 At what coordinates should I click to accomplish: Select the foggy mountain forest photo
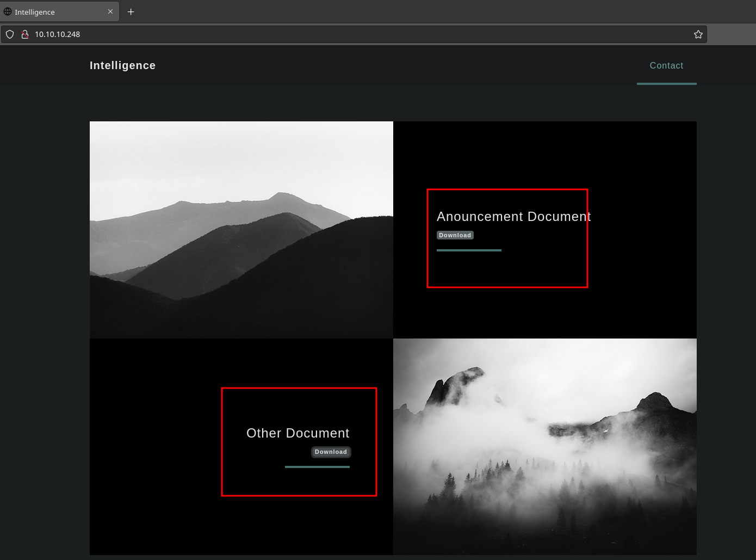click(x=544, y=446)
